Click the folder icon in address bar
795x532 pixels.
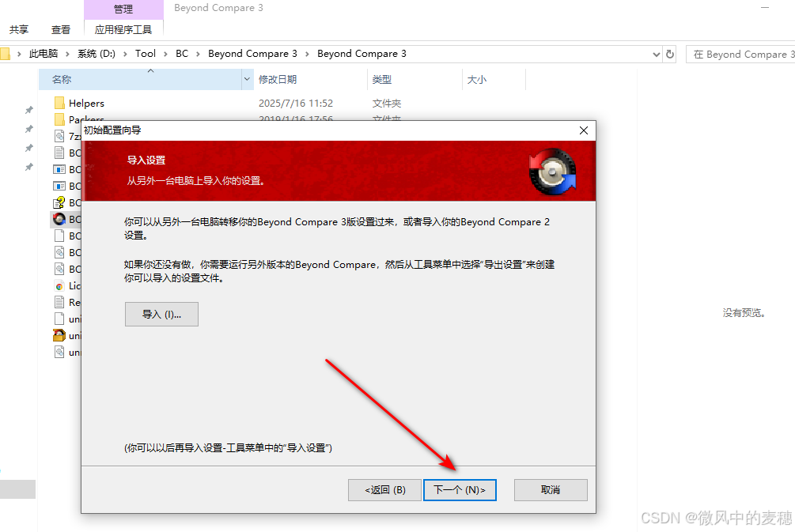point(5,54)
